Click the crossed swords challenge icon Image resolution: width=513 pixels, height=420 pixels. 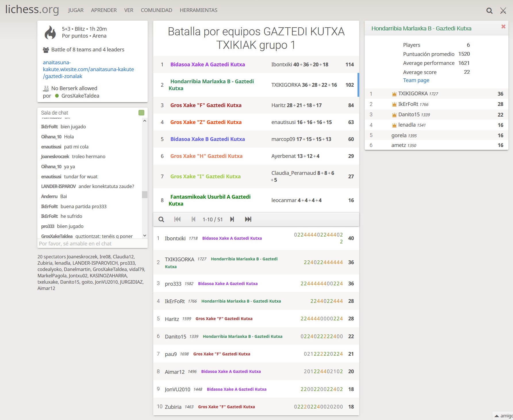pyautogui.click(x=503, y=11)
